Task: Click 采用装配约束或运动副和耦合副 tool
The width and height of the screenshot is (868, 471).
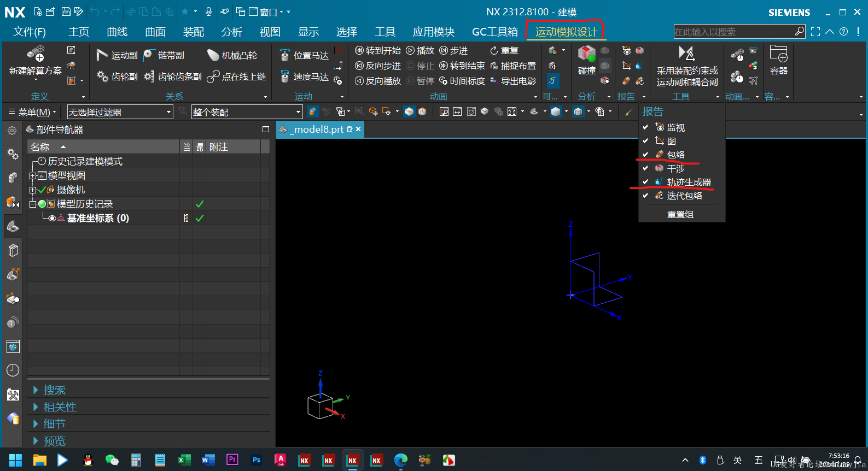Action: pos(687,66)
